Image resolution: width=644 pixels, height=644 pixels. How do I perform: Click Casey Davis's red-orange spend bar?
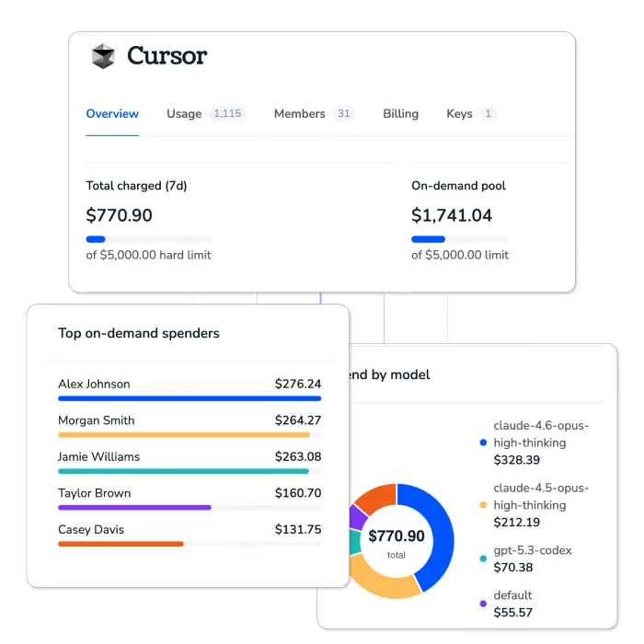coord(121,544)
